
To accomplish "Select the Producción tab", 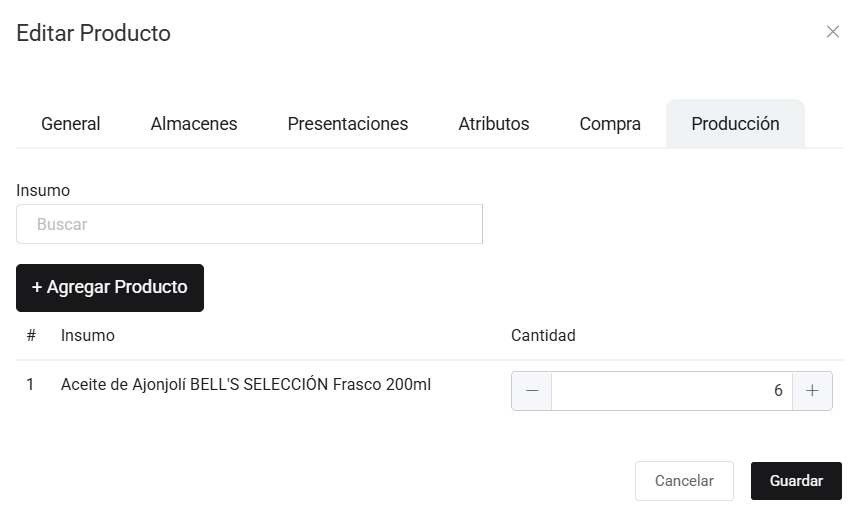I will [x=735, y=124].
